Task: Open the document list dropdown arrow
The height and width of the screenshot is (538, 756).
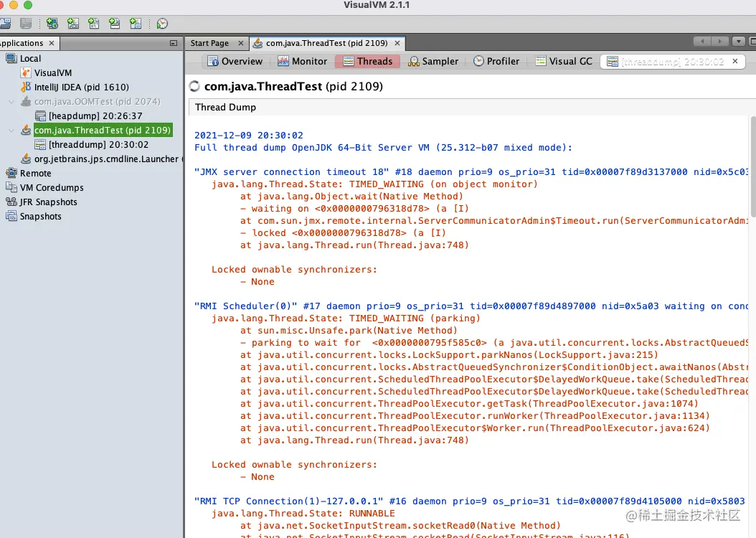Action: tap(739, 42)
